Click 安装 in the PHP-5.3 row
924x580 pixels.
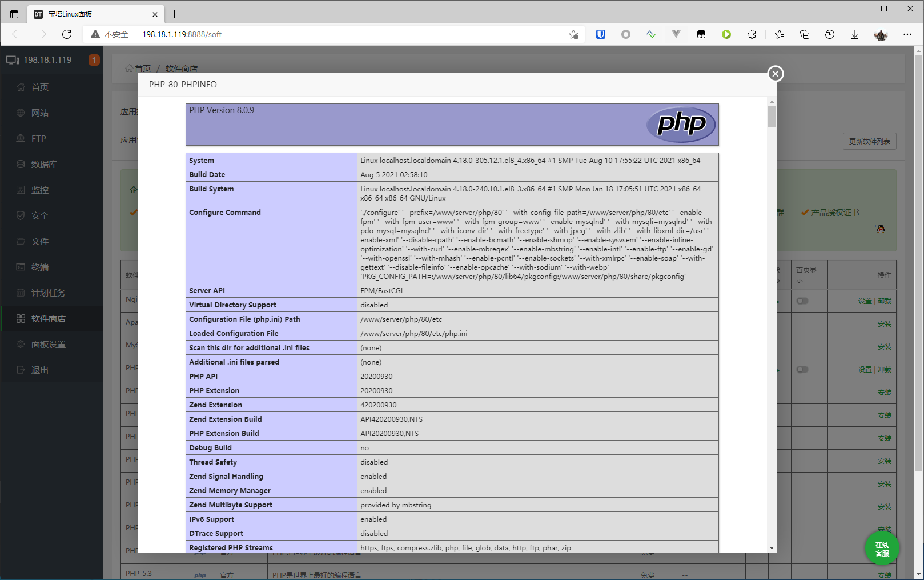coord(885,575)
